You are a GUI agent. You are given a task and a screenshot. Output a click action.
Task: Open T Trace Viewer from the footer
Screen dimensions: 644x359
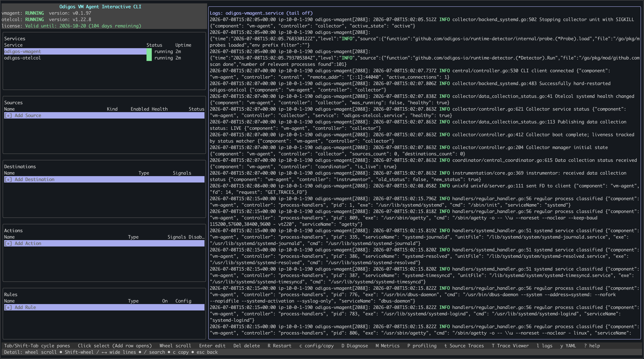[x=510, y=346]
